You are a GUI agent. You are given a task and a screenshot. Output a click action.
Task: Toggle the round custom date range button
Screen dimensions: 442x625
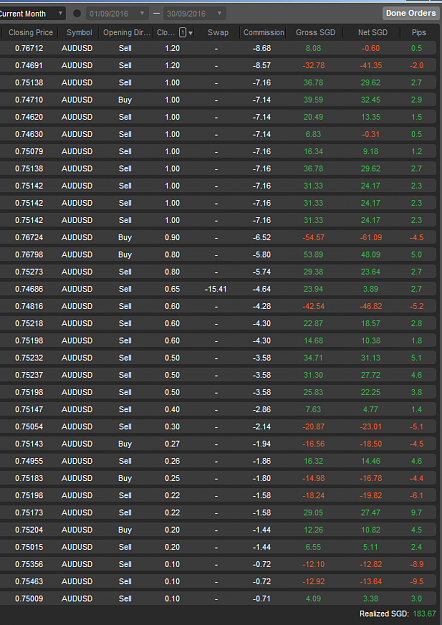coord(77,14)
